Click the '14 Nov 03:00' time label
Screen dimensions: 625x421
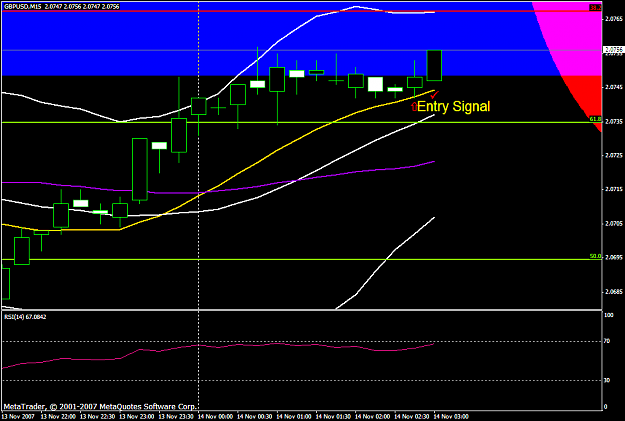[x=451, y=417]
